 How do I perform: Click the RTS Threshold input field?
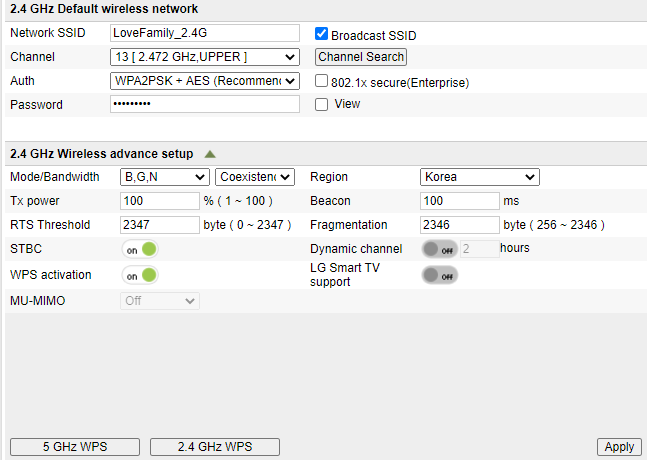pos(160,225)
